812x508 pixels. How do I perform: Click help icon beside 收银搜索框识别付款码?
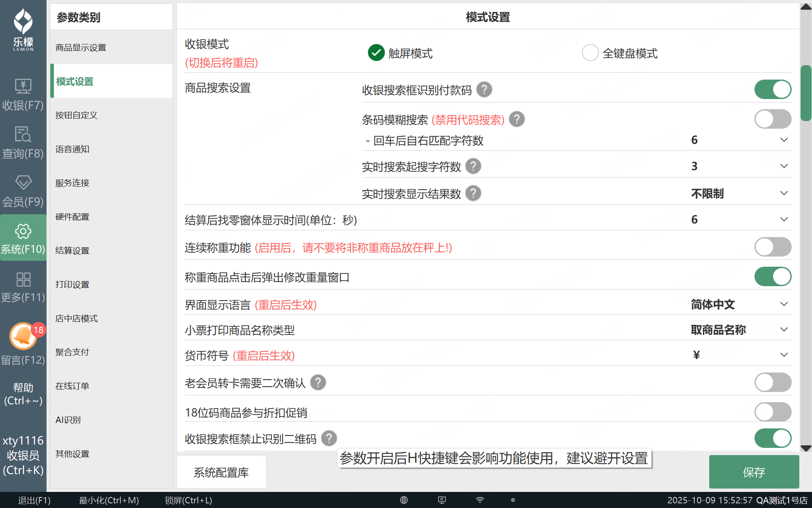click(484, 90)
